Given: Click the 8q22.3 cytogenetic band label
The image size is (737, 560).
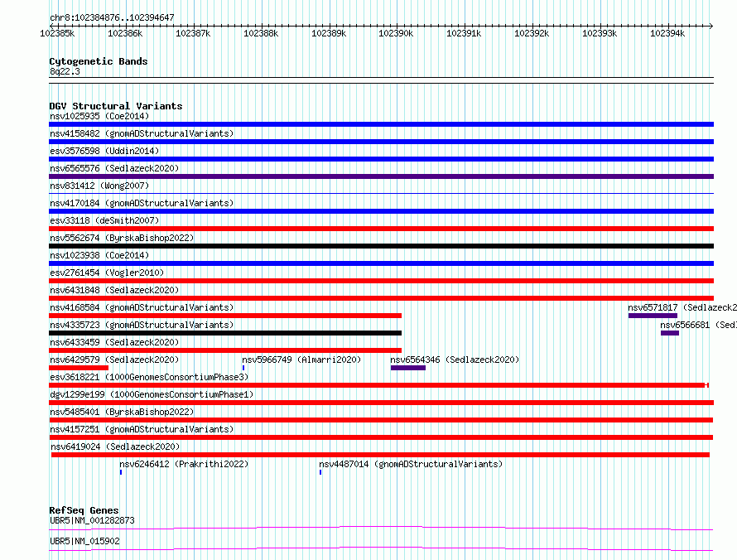Looking at the screenshot, I should tap(65, 71).
